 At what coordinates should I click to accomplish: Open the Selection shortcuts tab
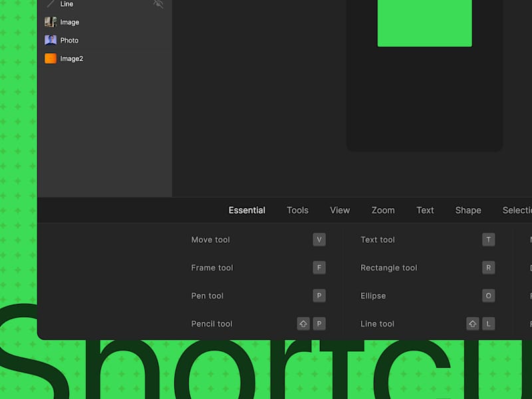517,210
